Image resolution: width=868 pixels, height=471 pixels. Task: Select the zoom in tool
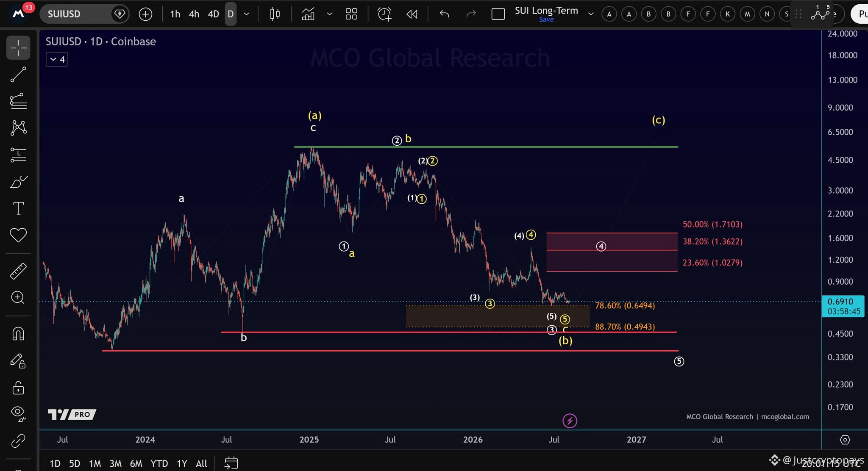tap(18, 297)
